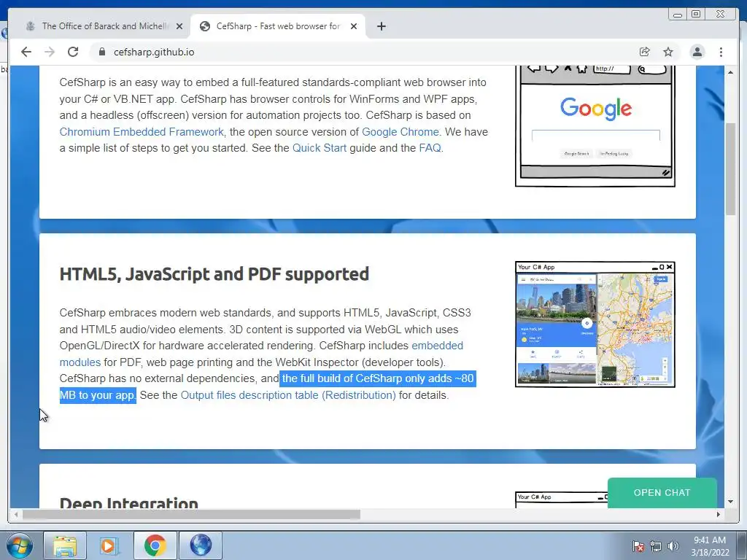Bookmark this tab with star icon
This screenshot has width=747, height=560.
coord(668,52)
